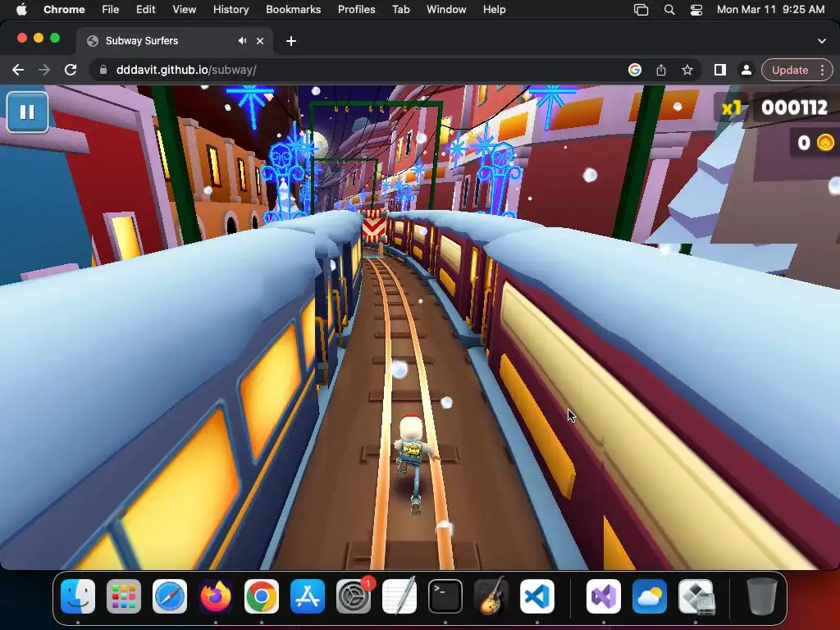
Task: Click the back navigation arrow
Action: coord(18,71)
